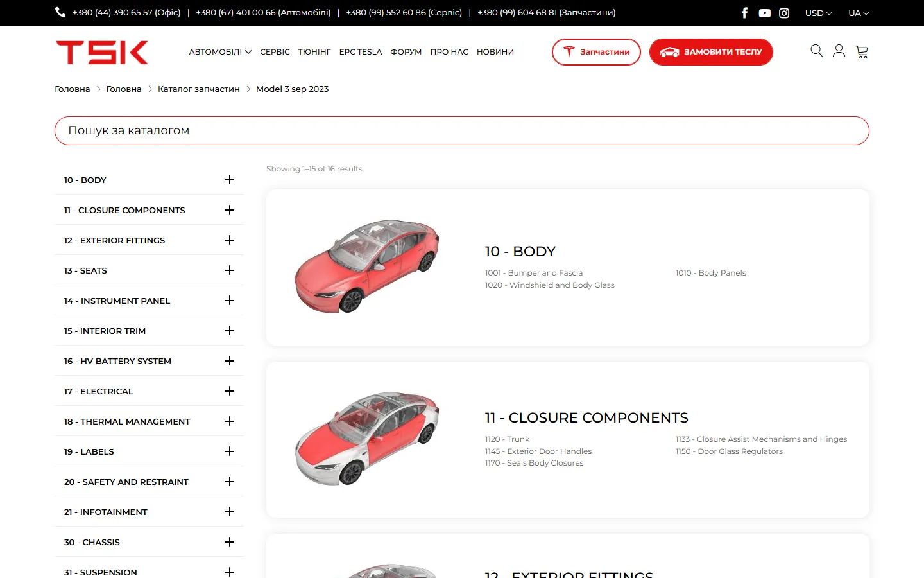The image size is (924, 578).
Task: Open 1133 - Closure Assist Mechanisms and Hinges
Action: tap(761, 439)
